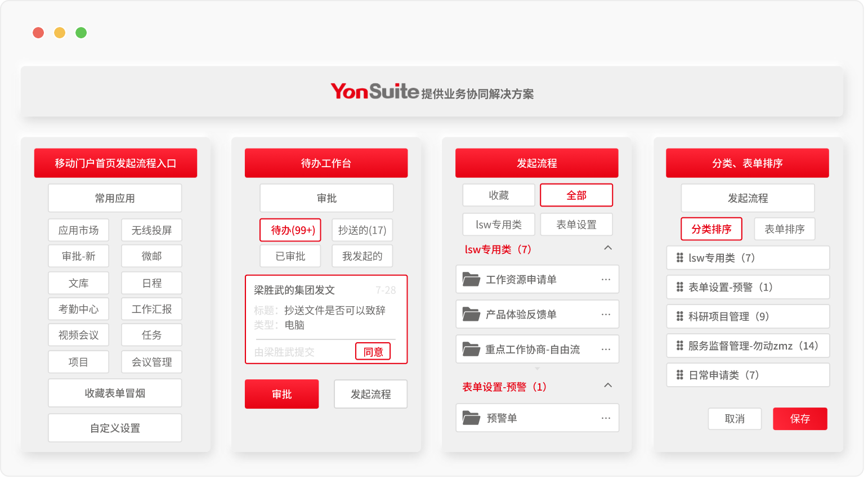Click folder icon beside 产品体验反馈单
The height and width of the screenshot is (479, 868).
(x=471, y=314)
